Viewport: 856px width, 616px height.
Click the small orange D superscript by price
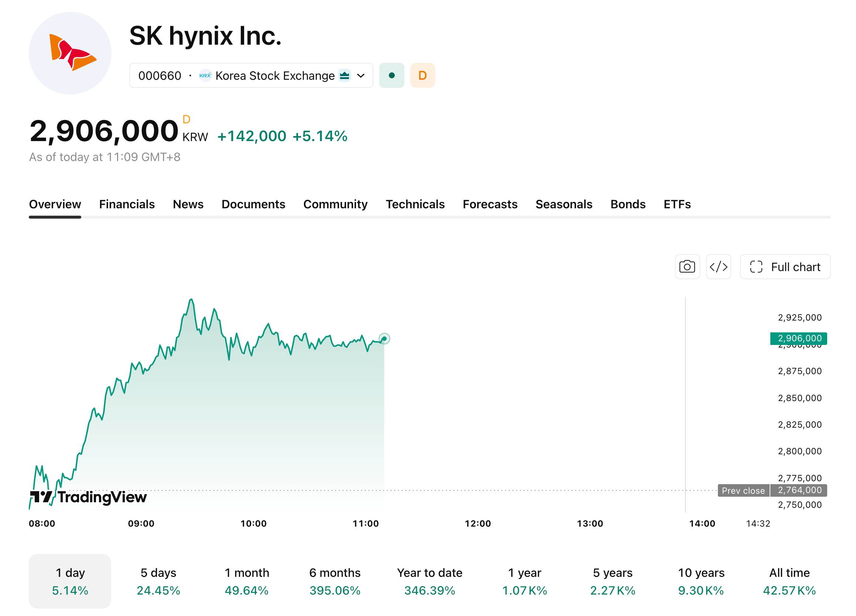[x=186, y=120]
